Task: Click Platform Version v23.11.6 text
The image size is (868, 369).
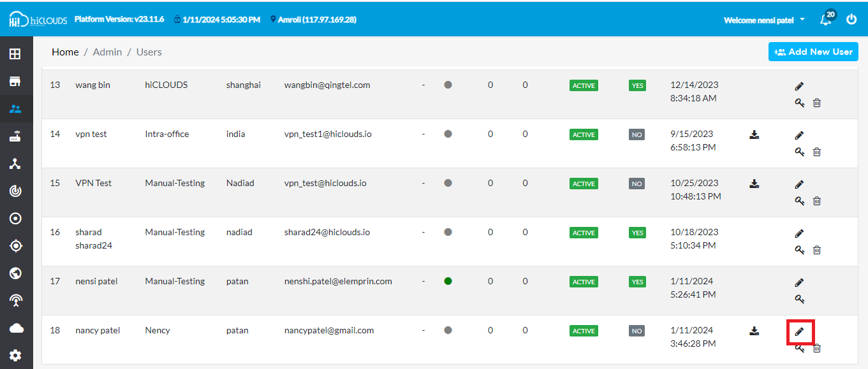Action: click(x=119, y=19)
